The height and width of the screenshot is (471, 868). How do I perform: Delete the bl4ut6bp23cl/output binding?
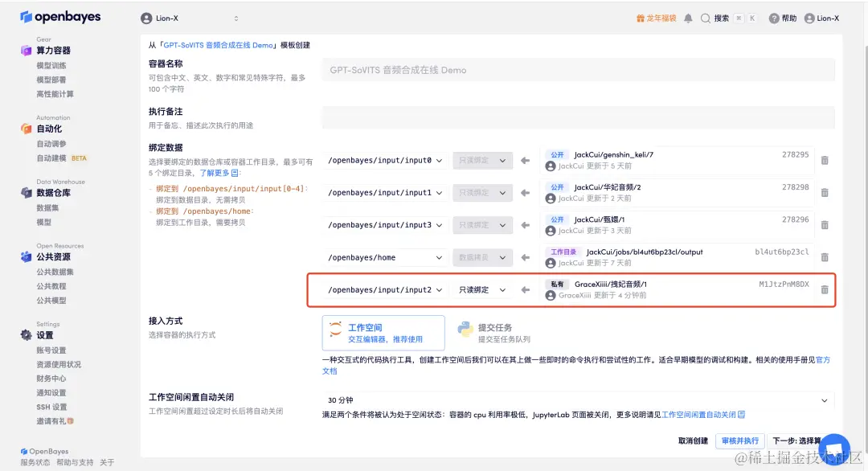tap(825, 257)
